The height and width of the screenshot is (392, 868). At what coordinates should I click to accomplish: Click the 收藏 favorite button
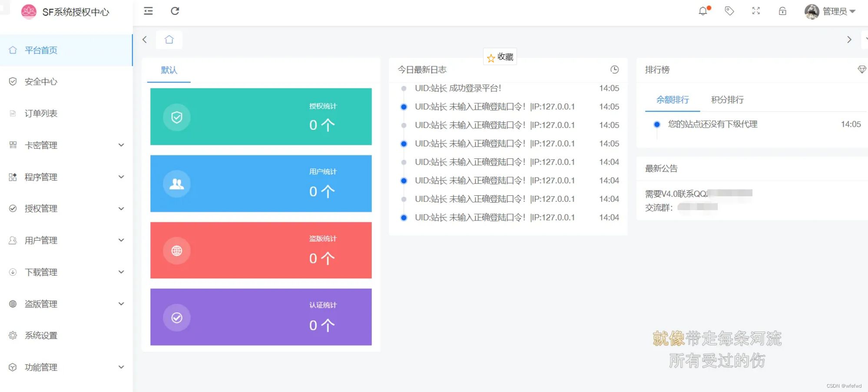[500, 57]
